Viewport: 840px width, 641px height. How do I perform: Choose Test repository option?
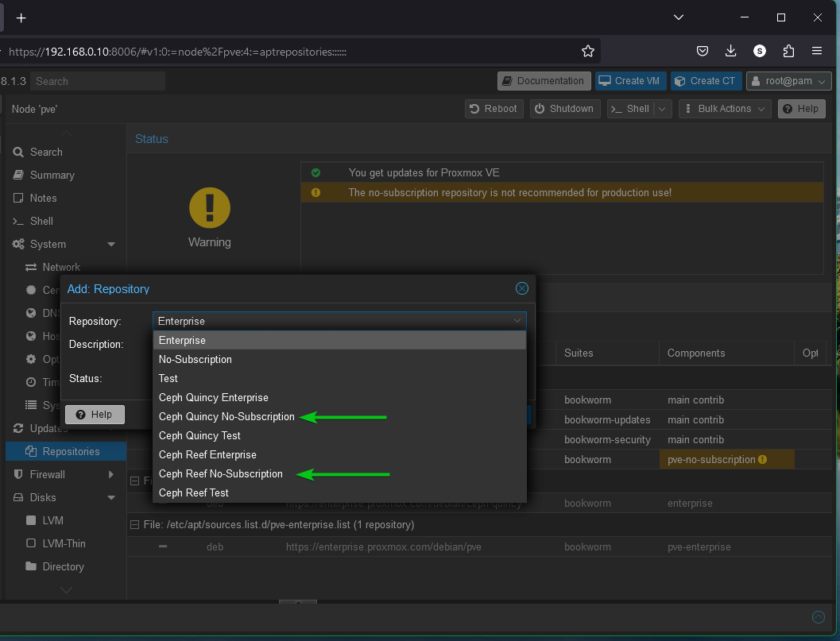pyautogui.click(x=339, y=378)
